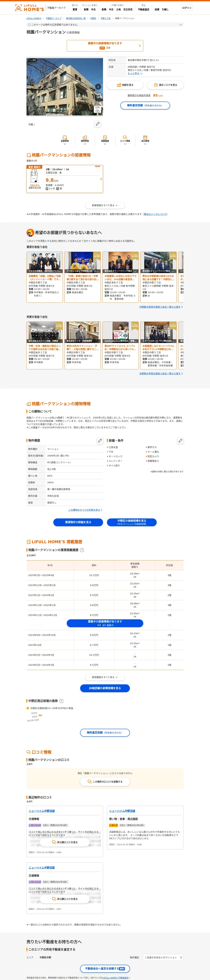This screenshot has height=980, width=210.
Task: Click the 無料査定依頼 button below 85/100 score
Action: click(145, 105)
